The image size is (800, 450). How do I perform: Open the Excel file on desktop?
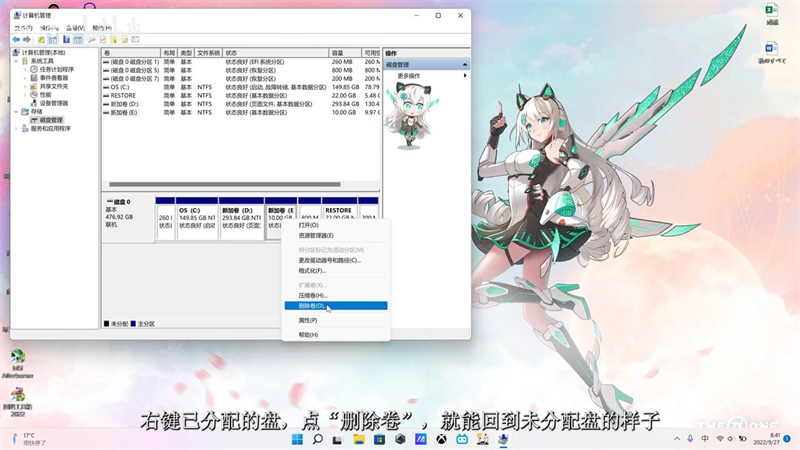tap(772, 14)
